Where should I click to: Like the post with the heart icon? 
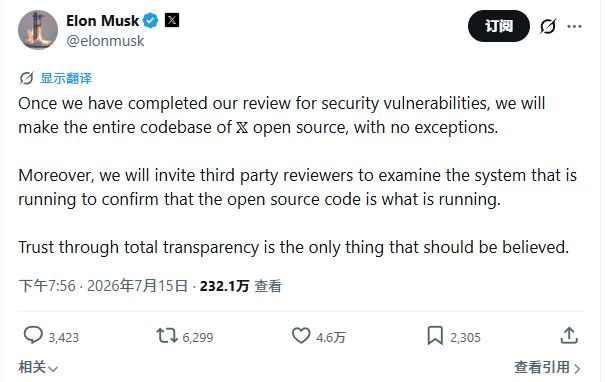(301, 335)
